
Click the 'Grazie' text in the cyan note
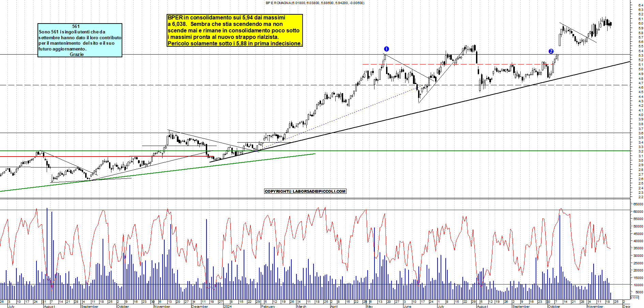tap(77, 54)
